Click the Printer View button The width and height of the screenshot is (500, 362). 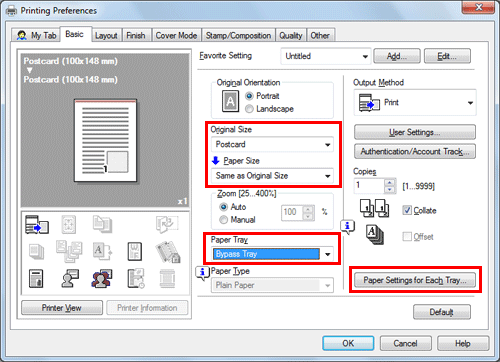(62, 308)
